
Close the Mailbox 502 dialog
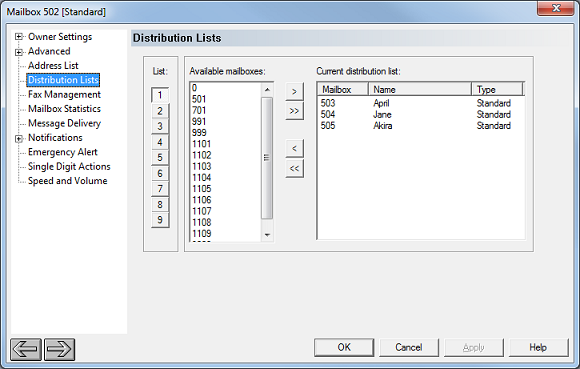click(556, 8)
